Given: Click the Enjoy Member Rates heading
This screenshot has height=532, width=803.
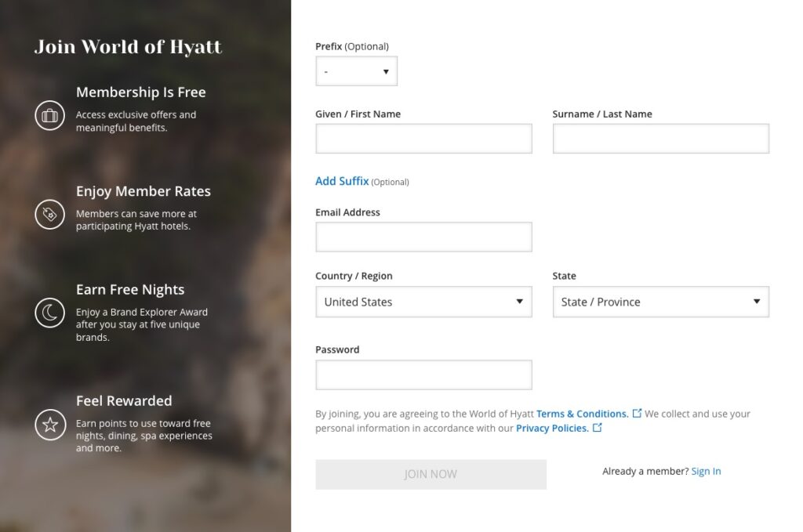Looking at the screenshot, I should click(x=143, y=191).
